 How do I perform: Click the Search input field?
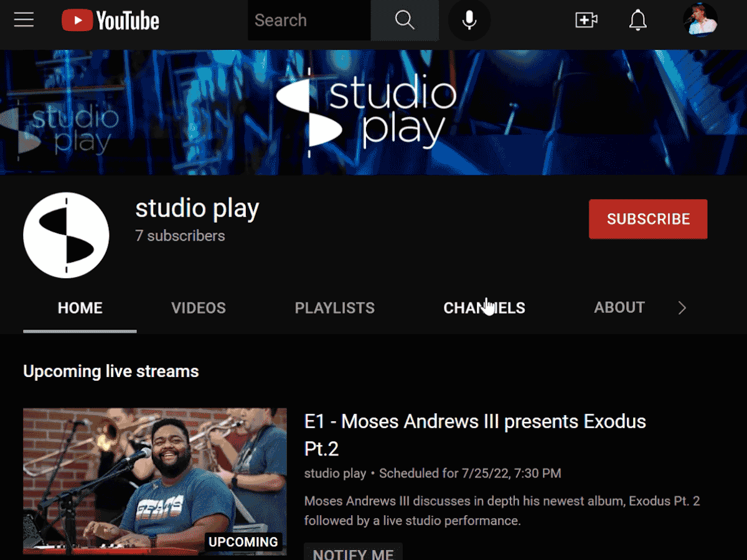(x=309, y=21)
